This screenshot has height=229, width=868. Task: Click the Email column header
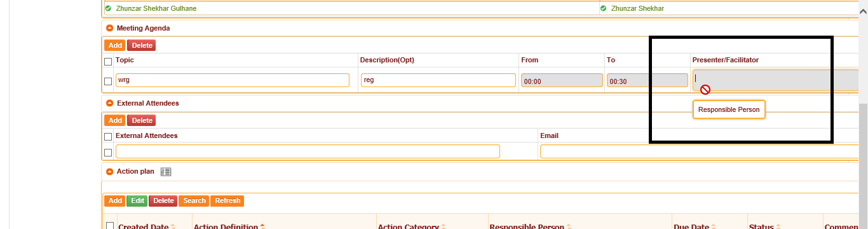point(549,135)
